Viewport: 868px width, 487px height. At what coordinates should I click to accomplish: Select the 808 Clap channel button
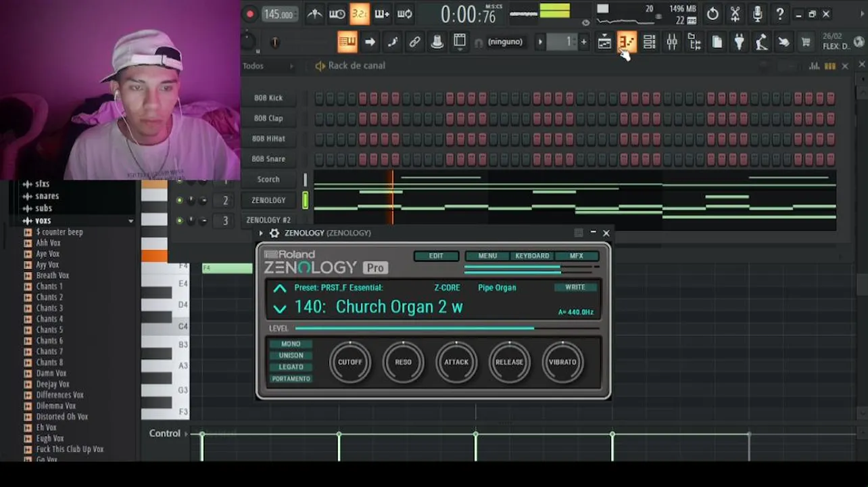click(268, 118)
